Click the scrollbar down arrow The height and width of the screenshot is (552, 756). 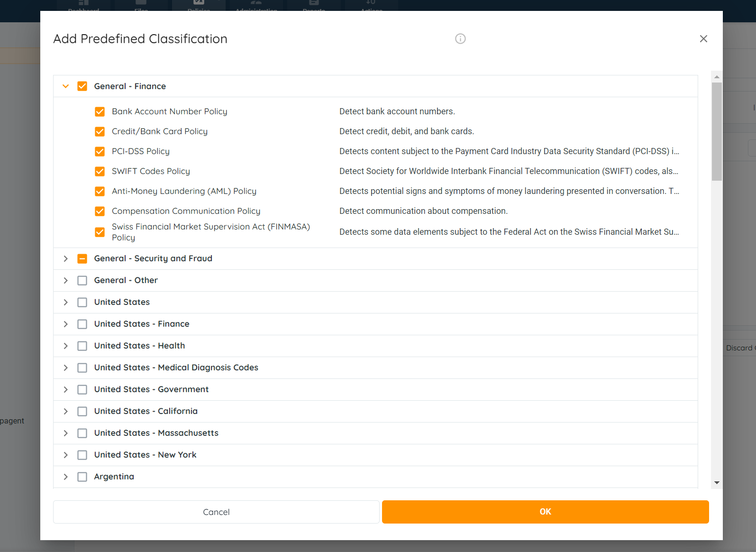point(717,482)
